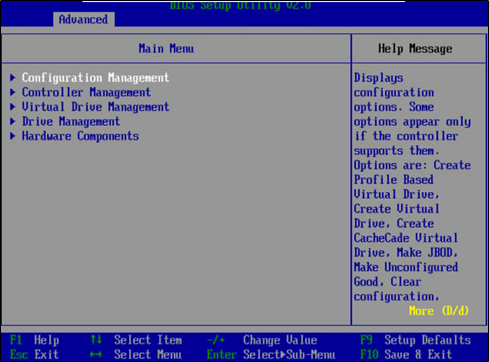Open Configuration Management submenu
Image resolution: width=489 pixels, height=362 pixels.
tap(95, 78)
